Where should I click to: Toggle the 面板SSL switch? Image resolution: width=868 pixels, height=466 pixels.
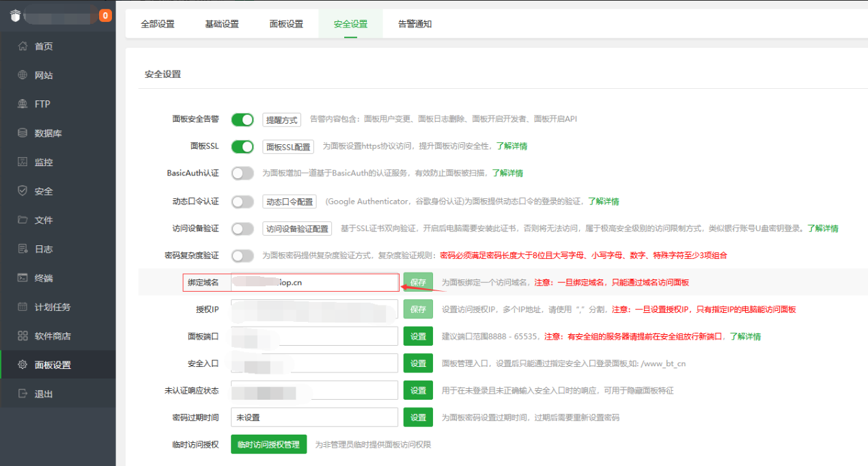[x=242, y=146]
